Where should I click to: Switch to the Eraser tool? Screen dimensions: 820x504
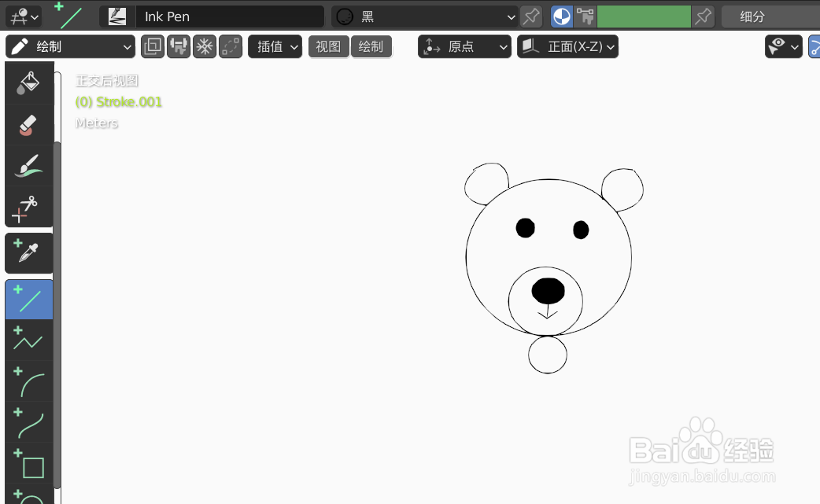click(29, 124)
